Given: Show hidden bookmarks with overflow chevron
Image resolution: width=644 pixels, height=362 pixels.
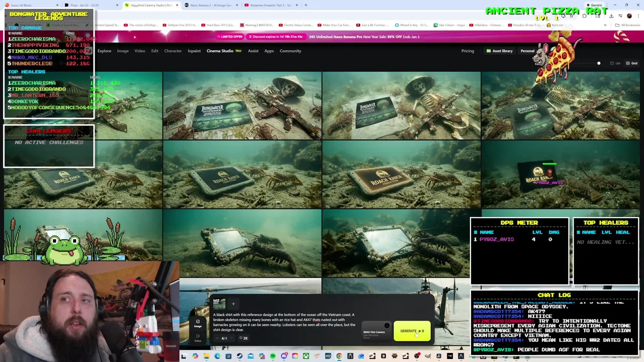Looking at the screenshot, I should click(606, 25).
